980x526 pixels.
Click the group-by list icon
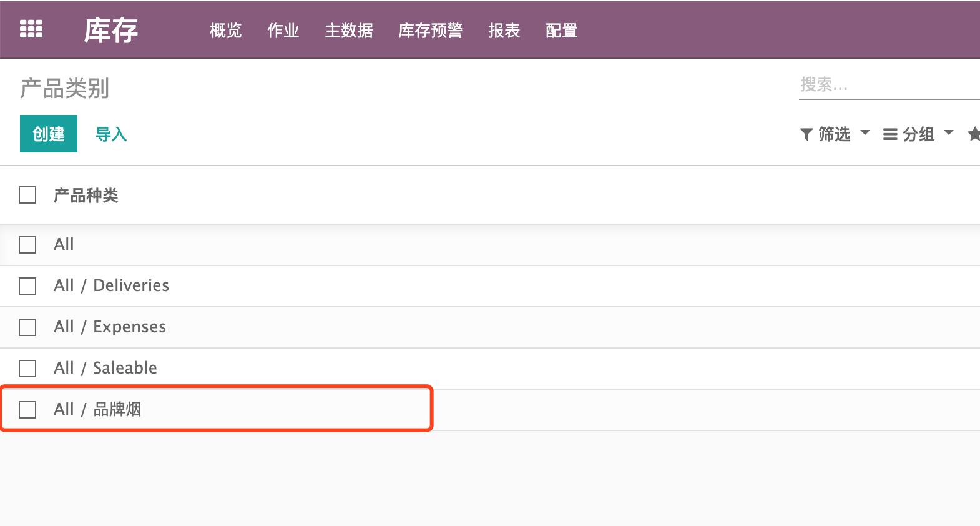891,133
